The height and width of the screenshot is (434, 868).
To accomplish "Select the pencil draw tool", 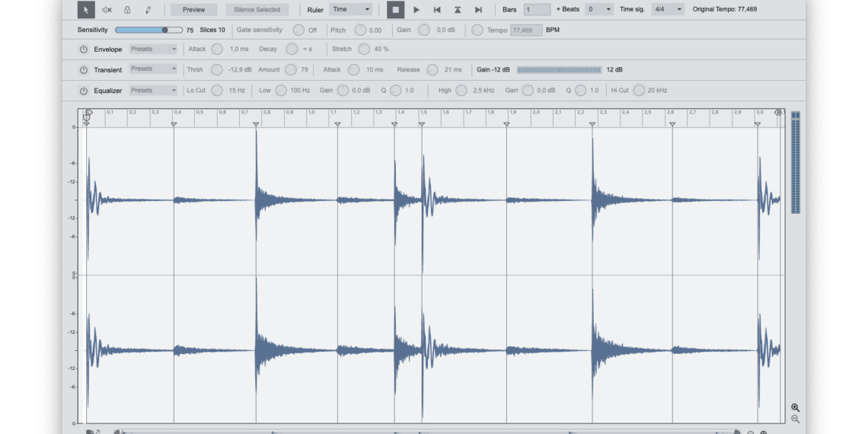I will tap(148, 10).
